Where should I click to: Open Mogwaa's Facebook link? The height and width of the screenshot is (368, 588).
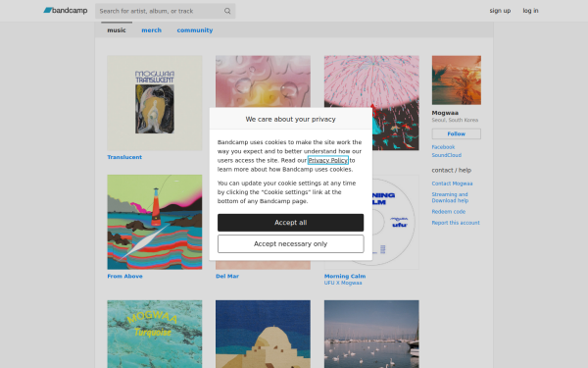(x=443, y=147)
